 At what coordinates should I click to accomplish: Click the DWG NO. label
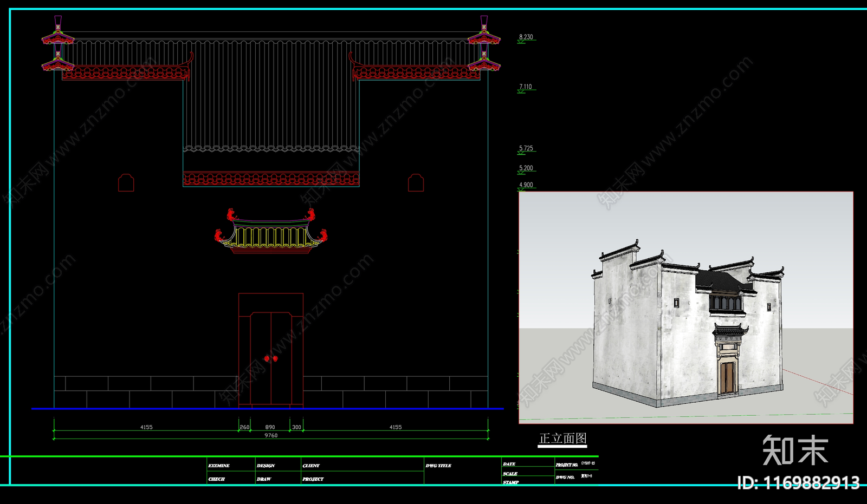click(565, 477)
